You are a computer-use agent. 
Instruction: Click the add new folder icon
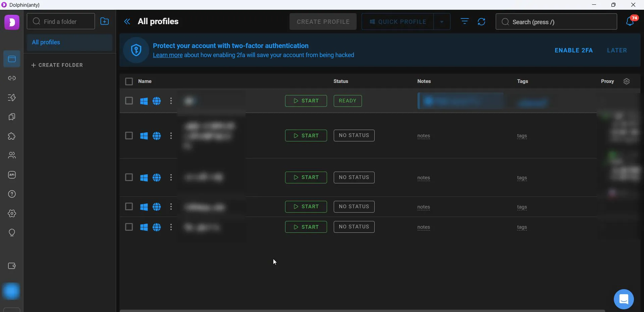[105, 21]
